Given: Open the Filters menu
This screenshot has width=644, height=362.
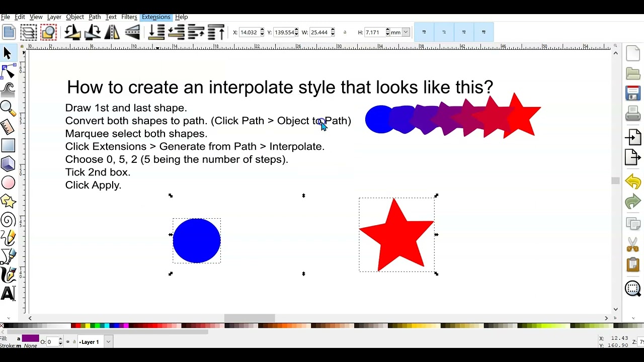Looking at the screenshot, I should (129, 17).
